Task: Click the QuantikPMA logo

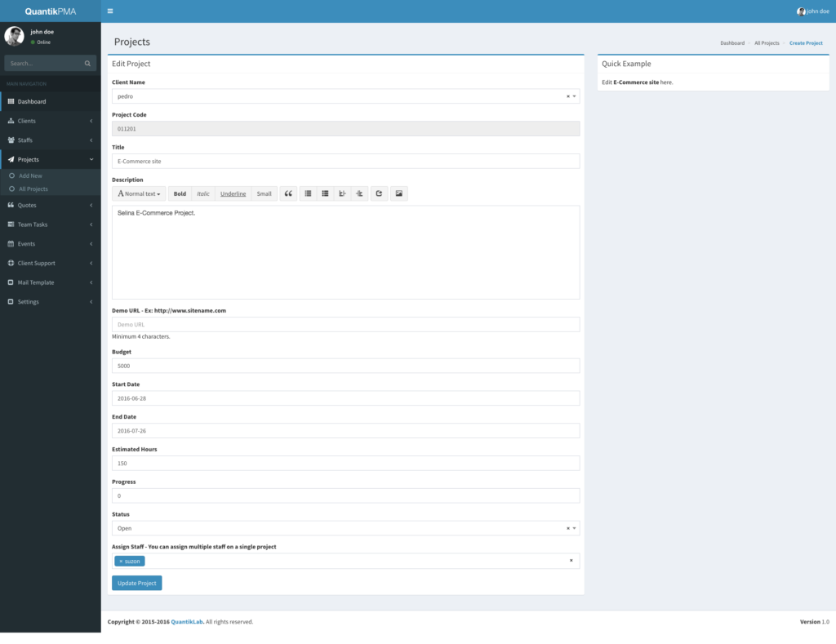Action: point(50,11)
